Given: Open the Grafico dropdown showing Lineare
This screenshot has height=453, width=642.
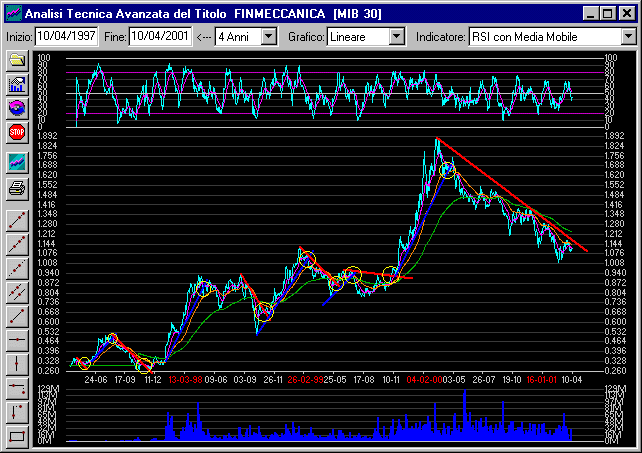Looking at the screenshot, I should click(x=396, y=36).
